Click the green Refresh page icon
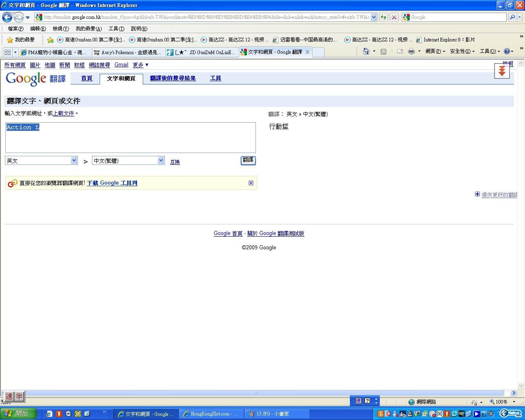Screen dimensions: 525x420 point(383,17)
